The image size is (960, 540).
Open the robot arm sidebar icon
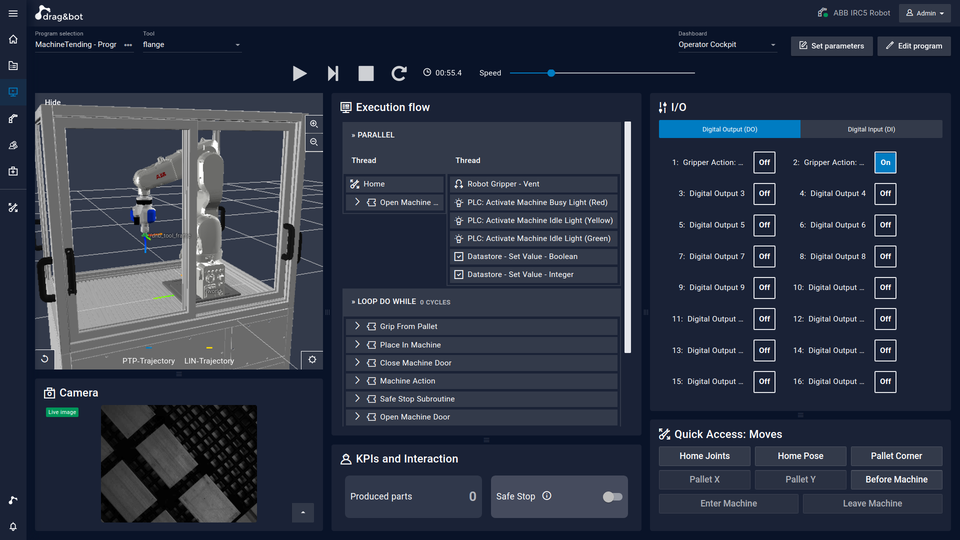13,119
